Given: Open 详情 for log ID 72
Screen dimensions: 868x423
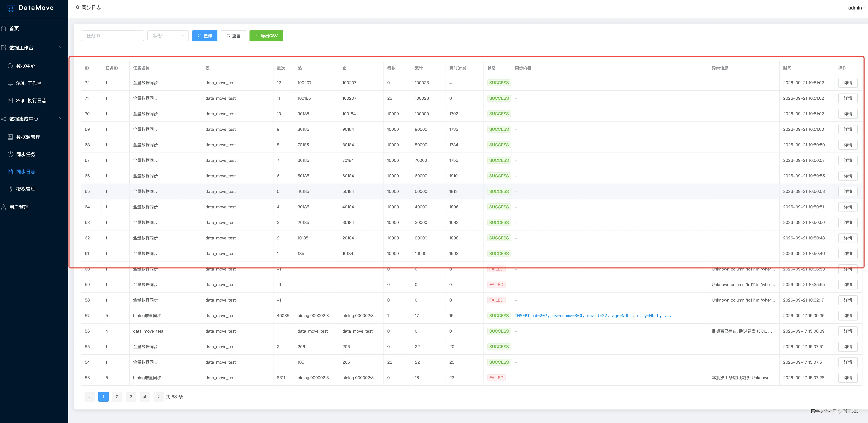Looking at the screenshot, I should pyautogui.click(x=848, y=83).
